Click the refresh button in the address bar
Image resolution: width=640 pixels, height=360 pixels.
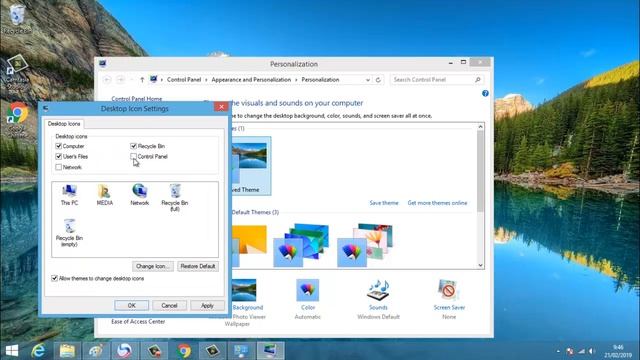click(378, 80)
